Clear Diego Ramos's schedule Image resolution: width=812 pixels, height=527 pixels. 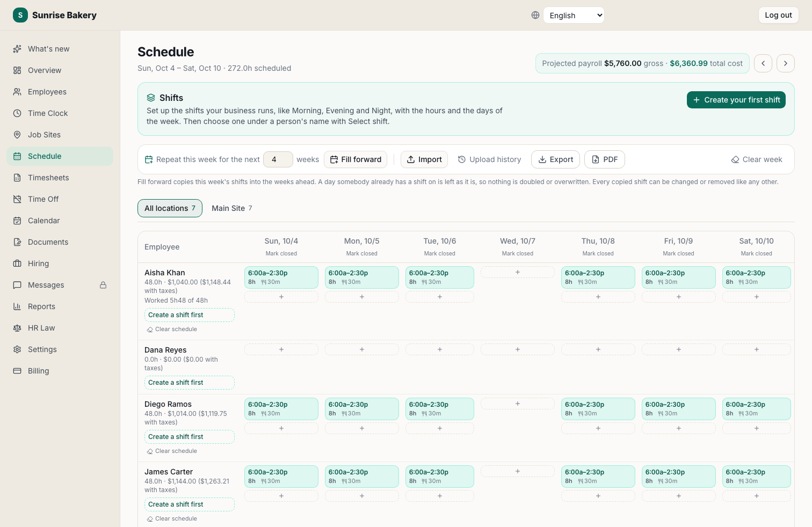172,451
